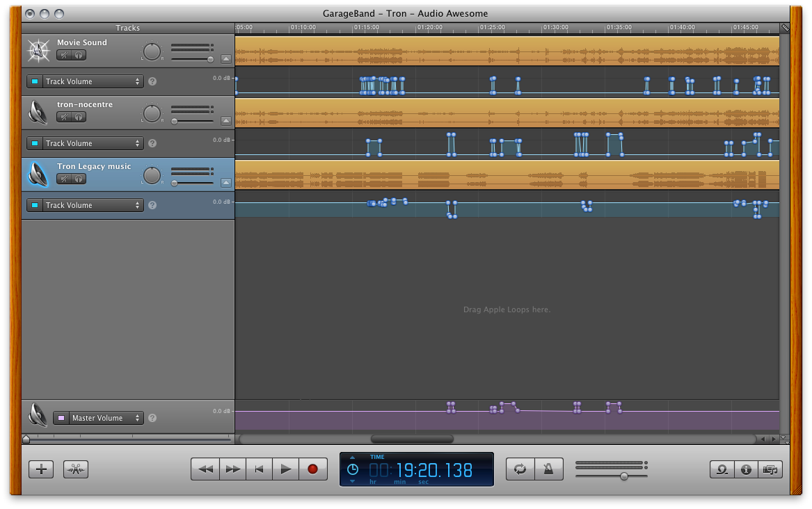Open the media browser
The height and width of the screenshot is (509, 812).
click(x=770, y=469)
